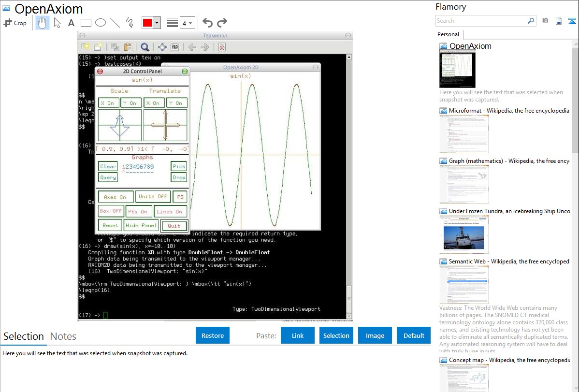Click the terminal next tab arrow

coord(205,47)
